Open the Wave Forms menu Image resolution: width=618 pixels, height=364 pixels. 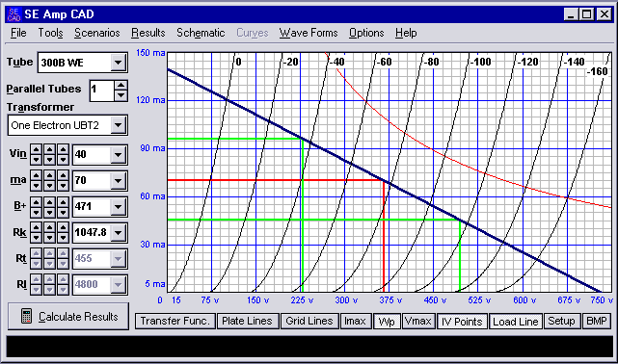(x=309, y=33)
